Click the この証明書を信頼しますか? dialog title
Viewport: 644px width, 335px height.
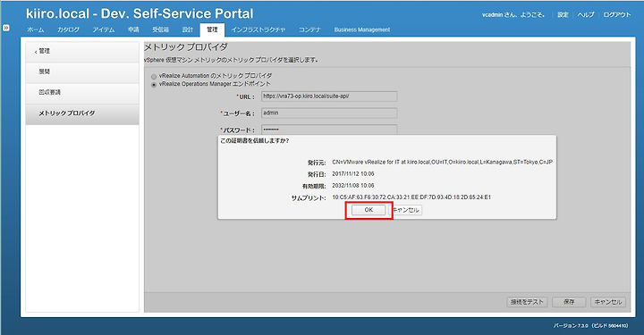point(255,140)
